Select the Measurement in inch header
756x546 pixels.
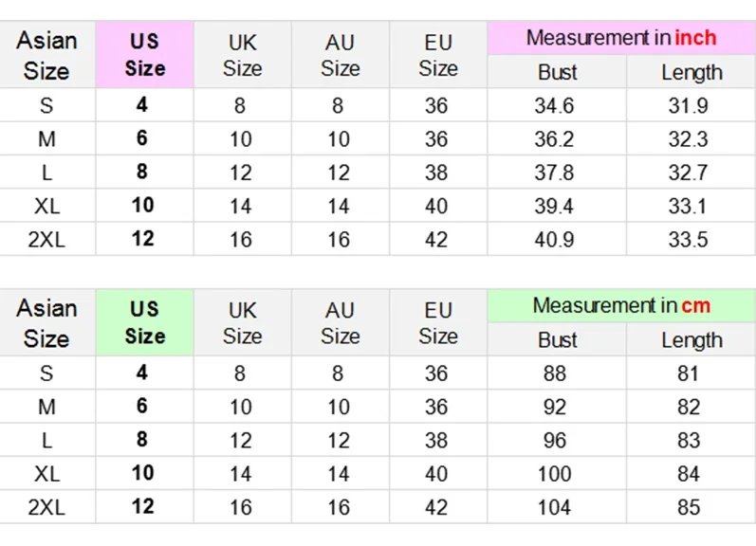pyautogui.click(x=621, y=38)
